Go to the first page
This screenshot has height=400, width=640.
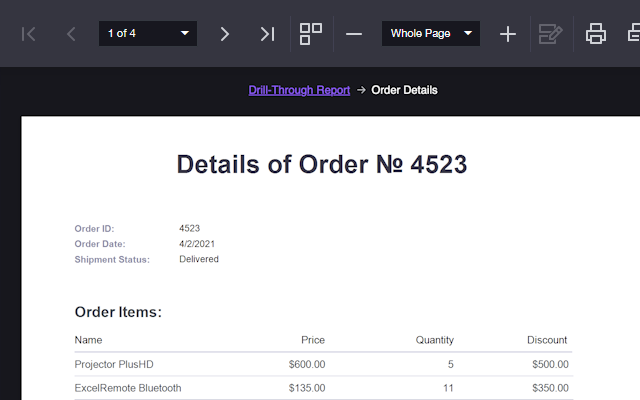[x=29, y=34]
